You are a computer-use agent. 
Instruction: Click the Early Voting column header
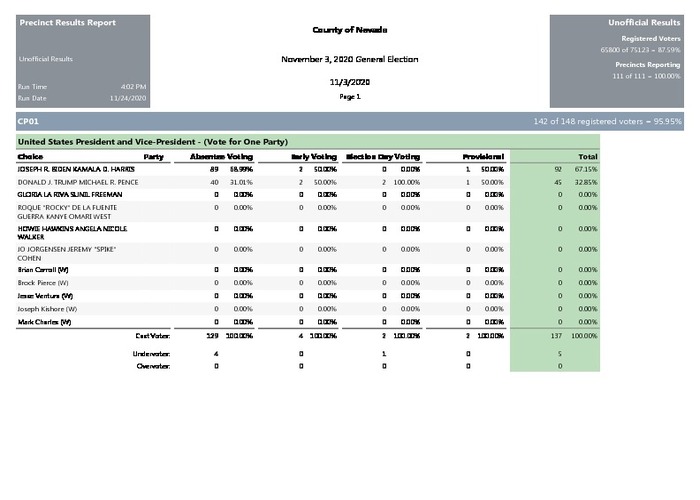tap(313, 157)
